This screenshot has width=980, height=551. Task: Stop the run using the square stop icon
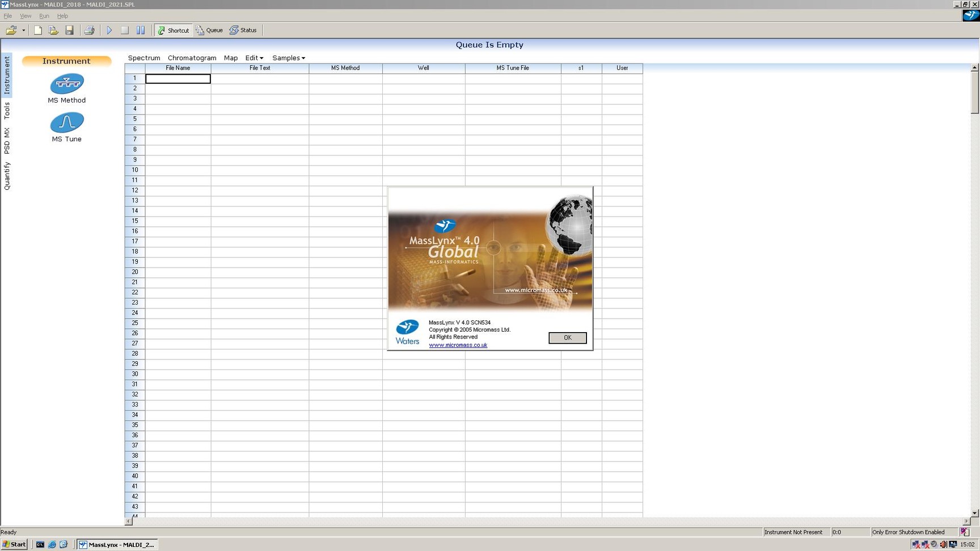pyautogui.click(x=124, y=30)
